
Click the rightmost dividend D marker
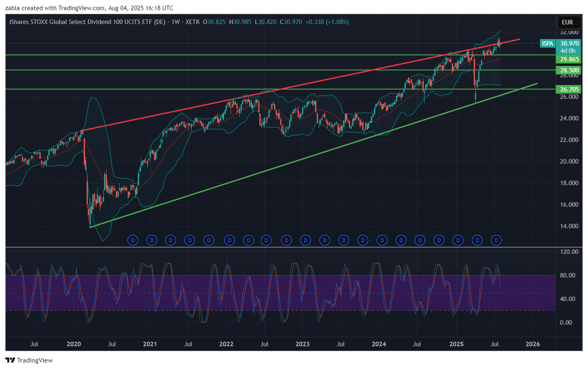[x=496, y=240]
